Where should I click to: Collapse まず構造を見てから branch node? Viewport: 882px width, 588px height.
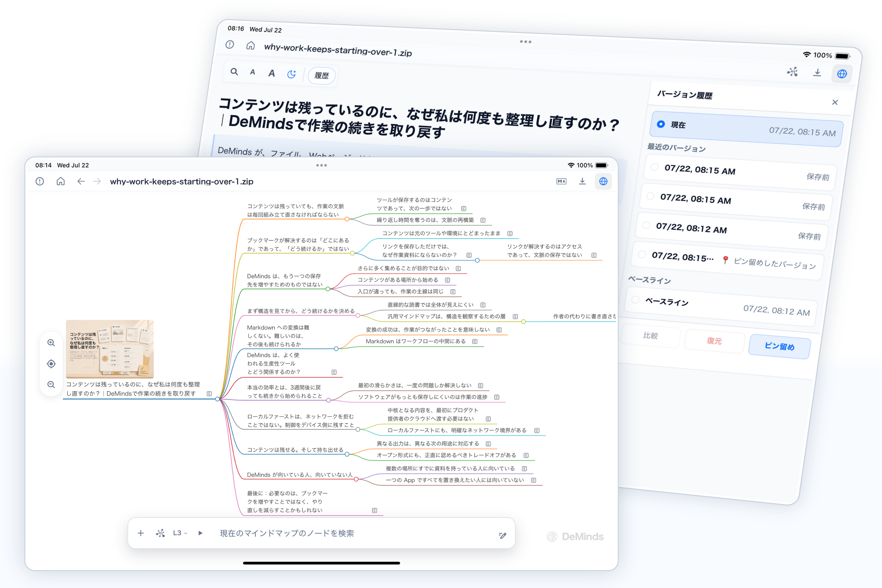click(358, 316)
